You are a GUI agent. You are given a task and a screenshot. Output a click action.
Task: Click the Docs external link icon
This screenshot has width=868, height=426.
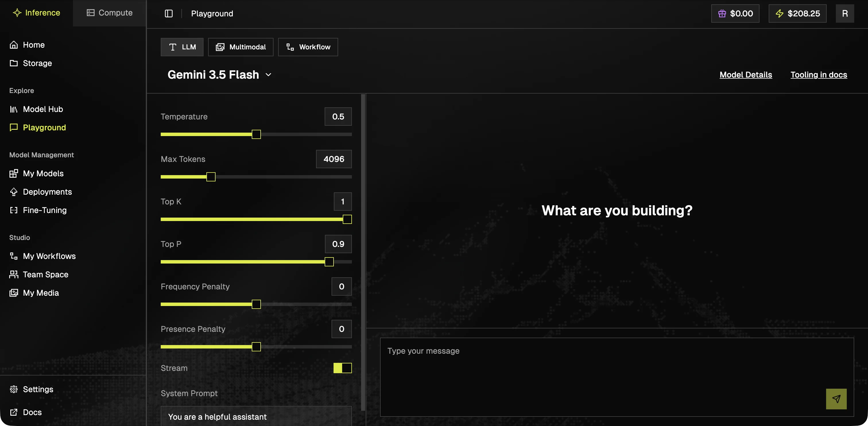coord(13,412)
